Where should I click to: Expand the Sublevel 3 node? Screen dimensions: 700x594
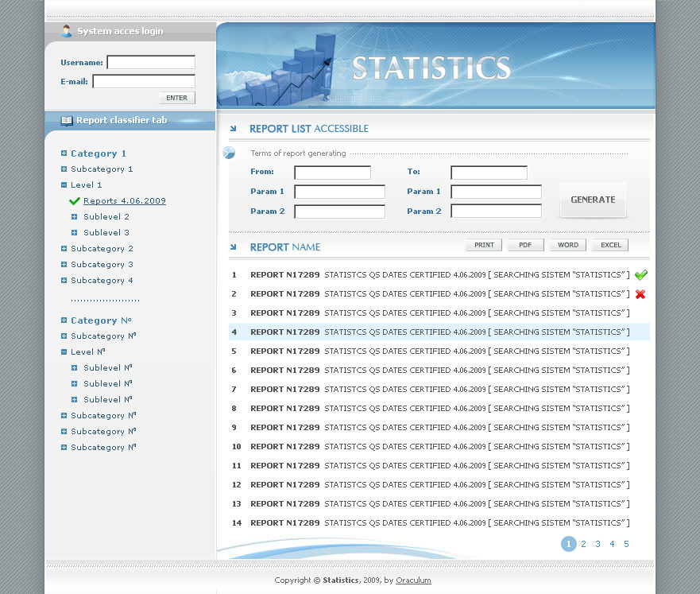74,233
